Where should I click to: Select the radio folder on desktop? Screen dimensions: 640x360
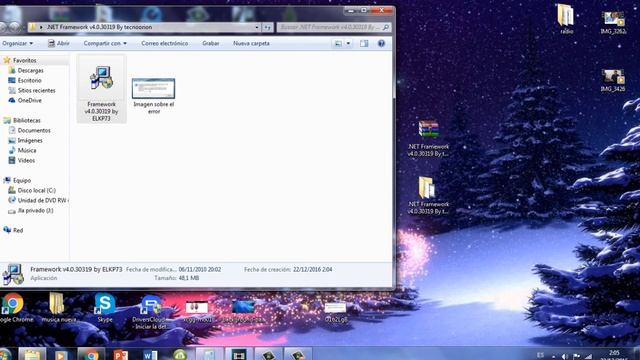[x=566, y=18]
